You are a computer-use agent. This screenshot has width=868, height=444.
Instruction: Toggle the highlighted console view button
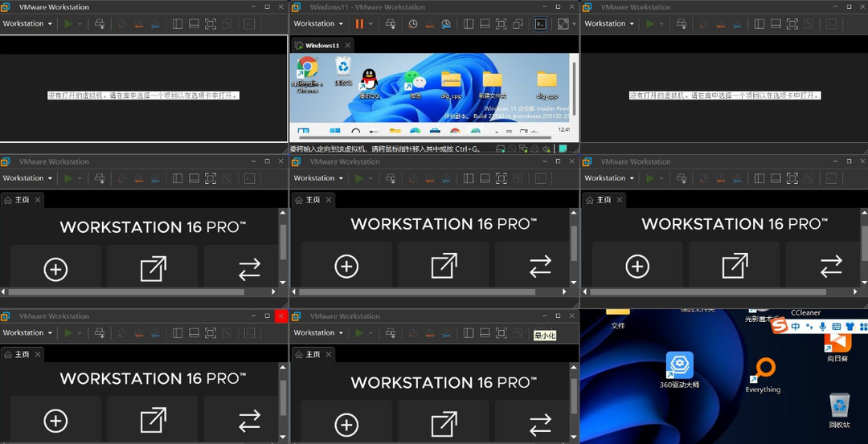tap(540, 24)
